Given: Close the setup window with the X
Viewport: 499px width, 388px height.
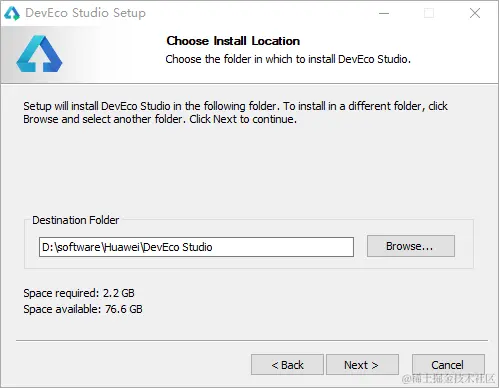Looking at the screenshot, I should point(475,13).
